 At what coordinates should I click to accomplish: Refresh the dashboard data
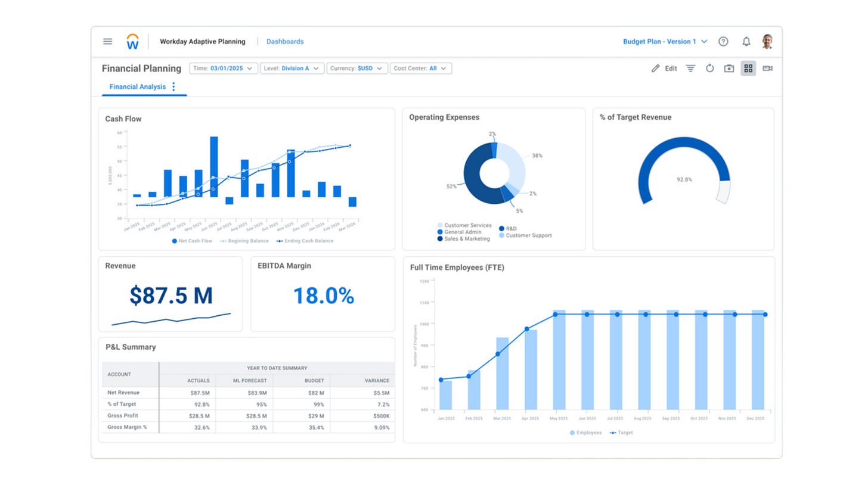(709, 68)
